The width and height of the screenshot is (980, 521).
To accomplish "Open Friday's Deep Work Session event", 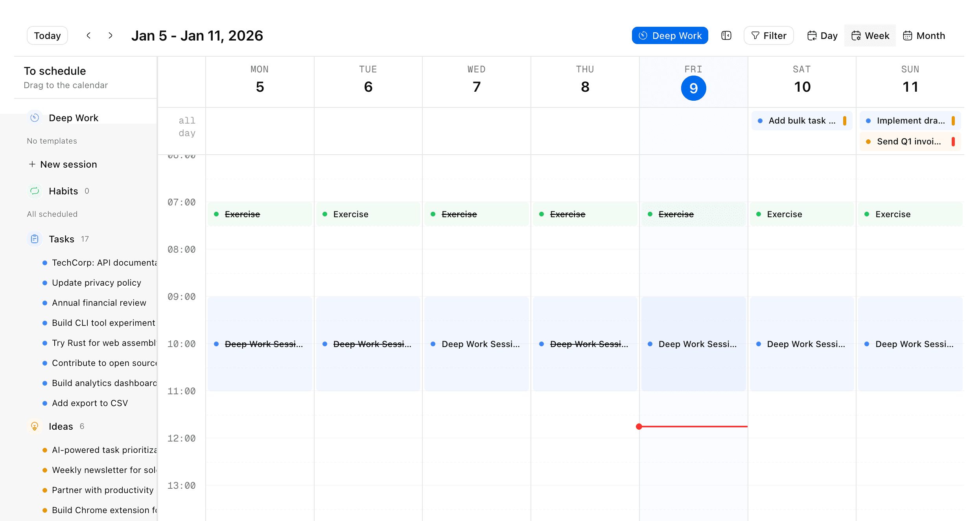I will tap(693, 344).
